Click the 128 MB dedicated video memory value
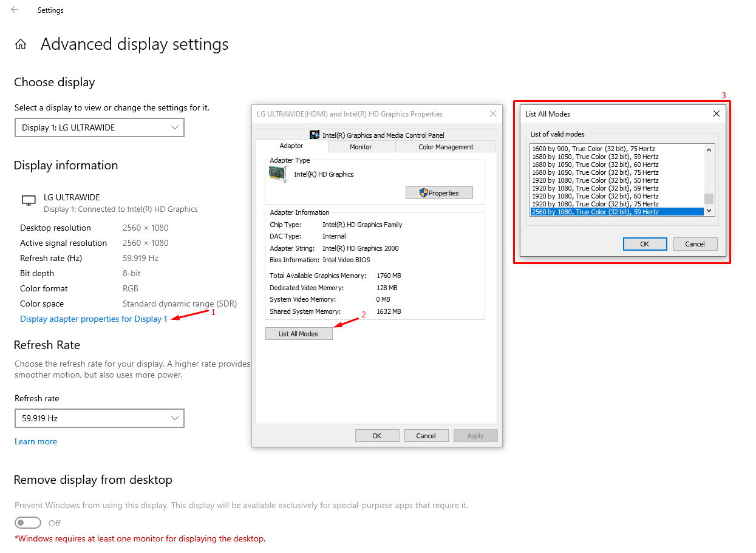The width and height of the screenshot is (756, 553). click(387, 288)
